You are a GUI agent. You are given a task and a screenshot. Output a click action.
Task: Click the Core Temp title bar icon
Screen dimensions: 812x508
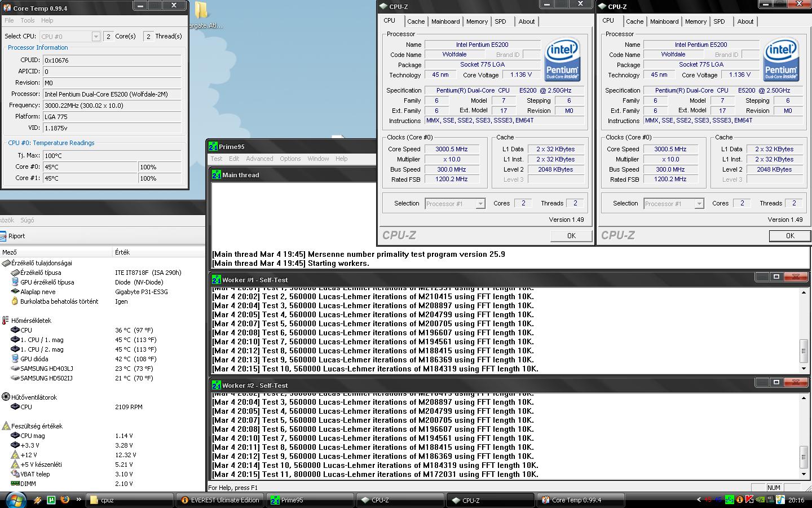tap(6, 8)
